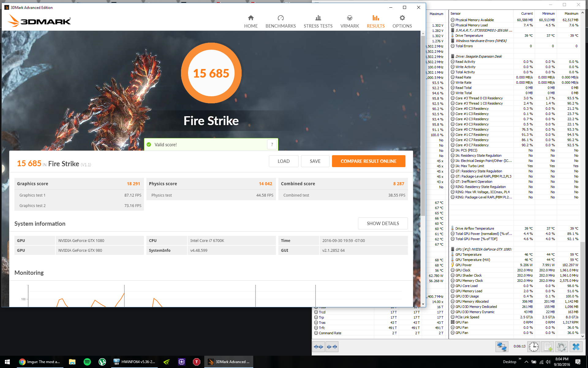588x368 pixels.
Task: Click the Wi-Fi network tray icon
Action: pos(541,362)
